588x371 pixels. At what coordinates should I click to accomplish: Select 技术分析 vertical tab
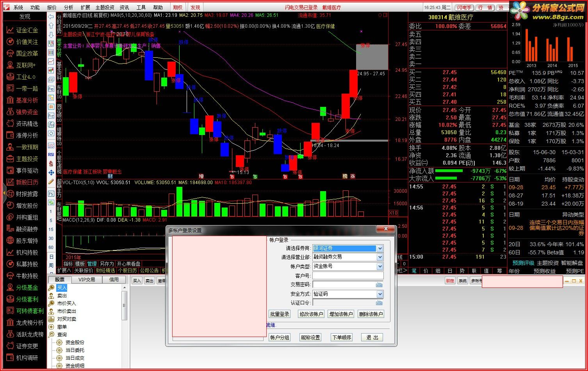59,48
